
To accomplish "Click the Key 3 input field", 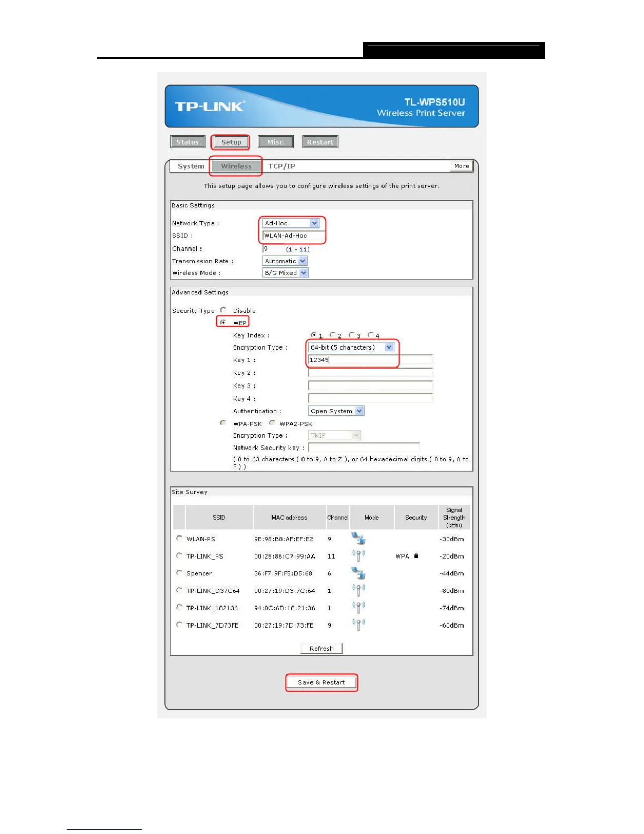I will pyautogui.click(x=370, y=385).
